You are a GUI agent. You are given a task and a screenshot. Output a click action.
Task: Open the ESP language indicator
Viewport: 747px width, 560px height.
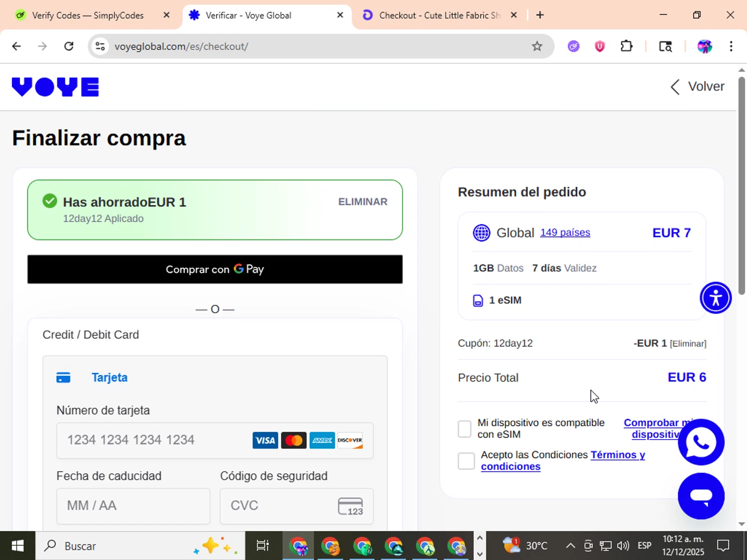pyautogui.click(x=644, y=546)
